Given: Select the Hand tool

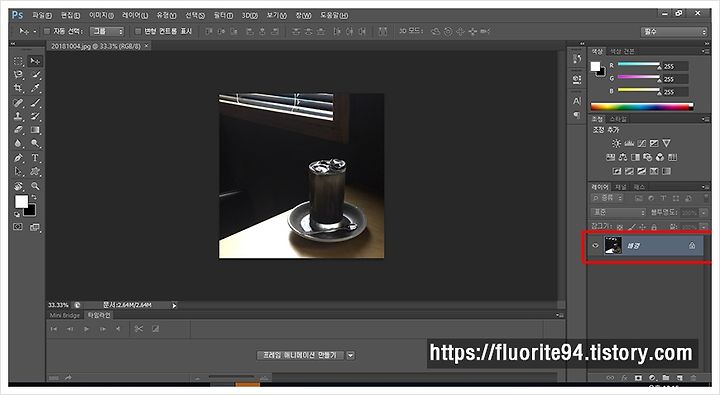Looking at the screenshot, I should click(18, 186).
